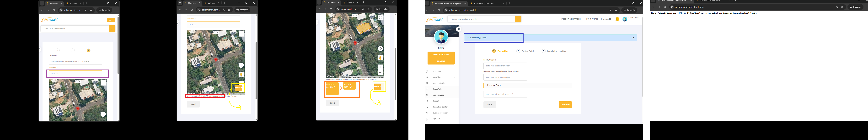The height and width of the screenshot is (140, 868).
Task: Expand the Browse dropdown in header
Action: tap(606, 19)
